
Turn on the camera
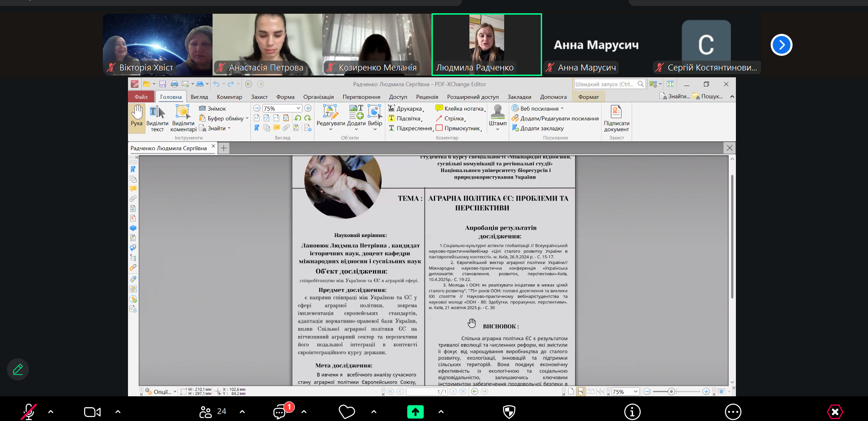click(x=92, y=412)
